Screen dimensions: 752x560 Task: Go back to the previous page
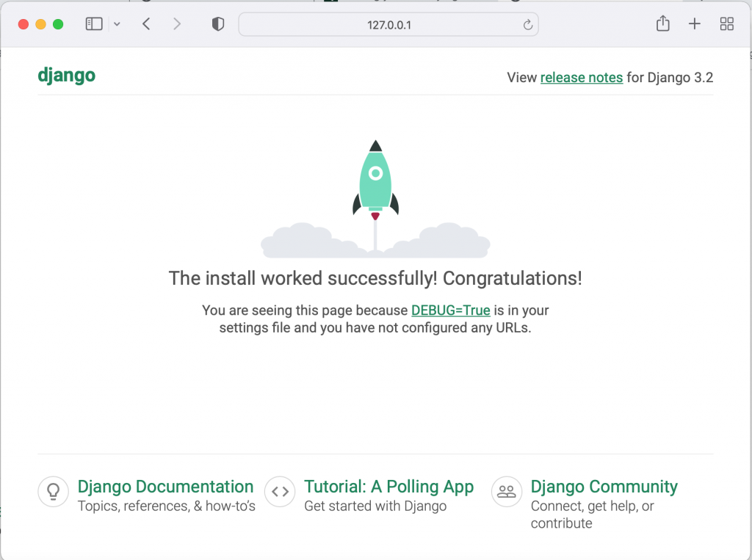(146, 24)
